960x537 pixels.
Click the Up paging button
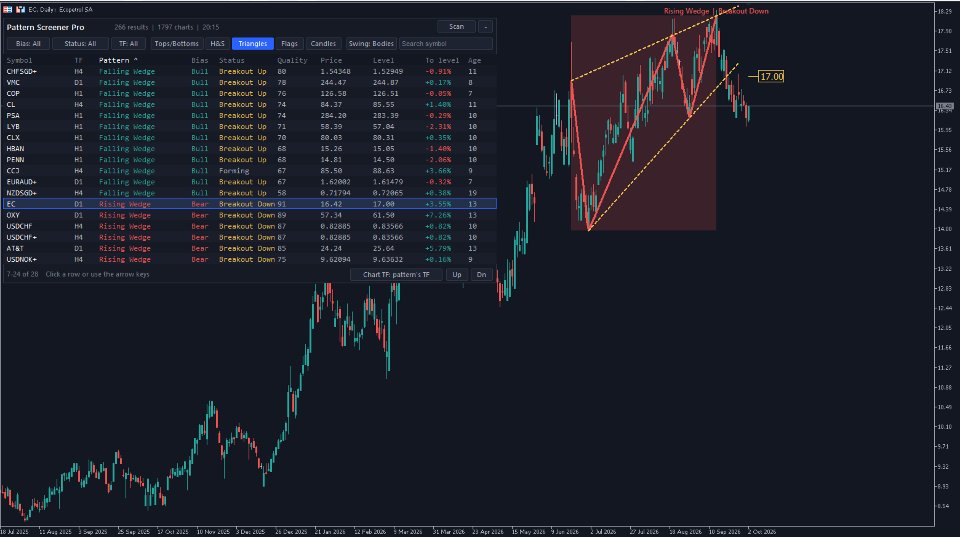(457, 274)
